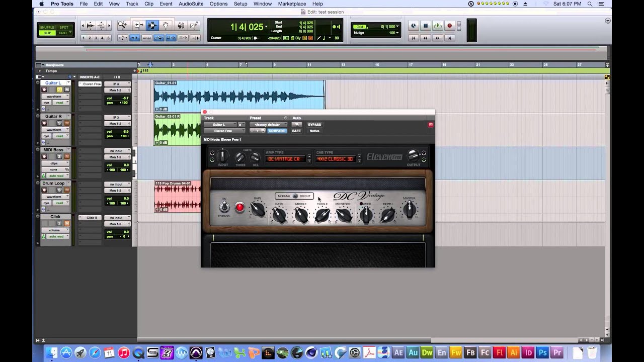Solo the Click track
This screenshot has height=362, width=644.
[x=59, y=224]
